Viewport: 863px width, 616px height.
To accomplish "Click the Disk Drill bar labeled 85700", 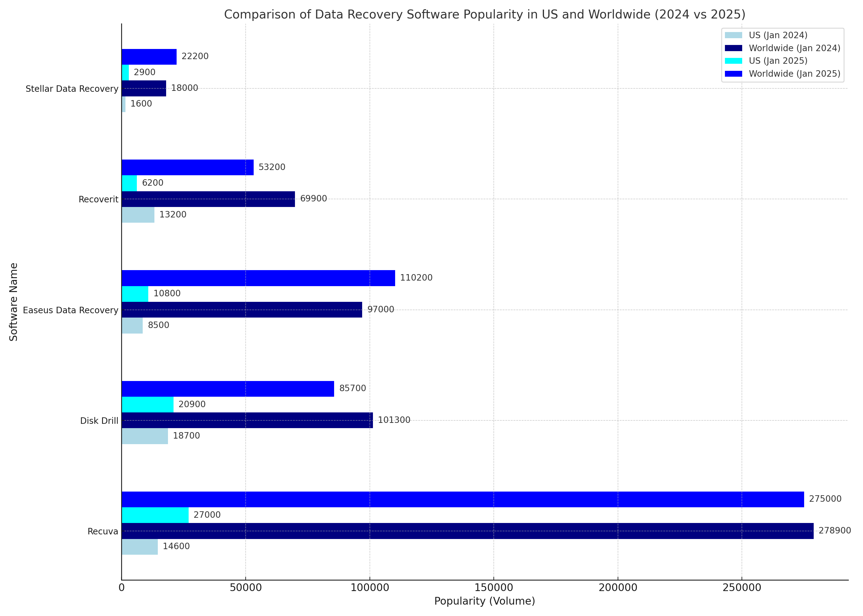I will point(228,389).
